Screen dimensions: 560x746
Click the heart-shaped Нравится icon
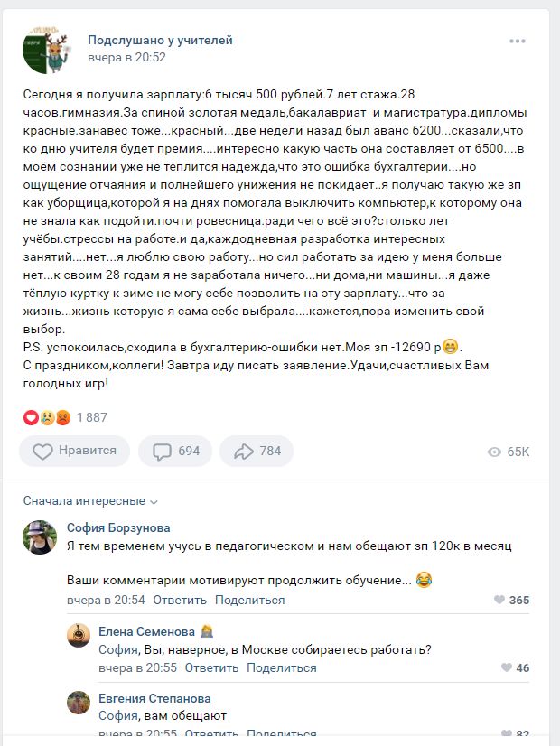pos(42,451)
